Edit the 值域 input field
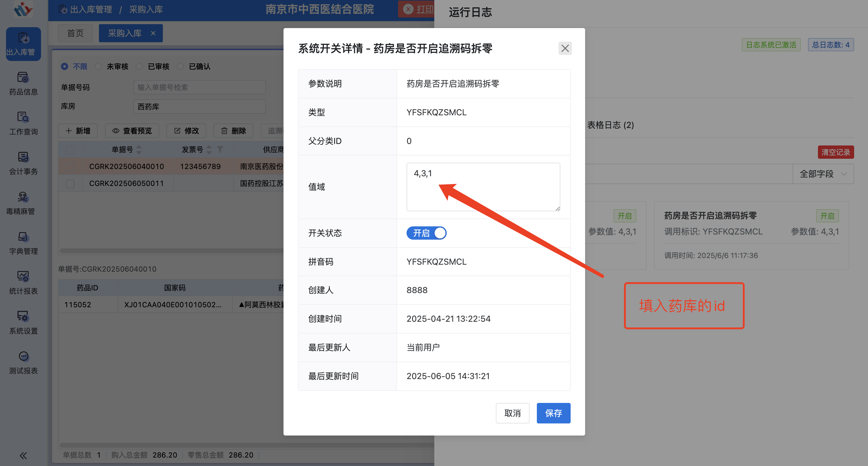The image size is (868, 466). (x=483, y=187)
